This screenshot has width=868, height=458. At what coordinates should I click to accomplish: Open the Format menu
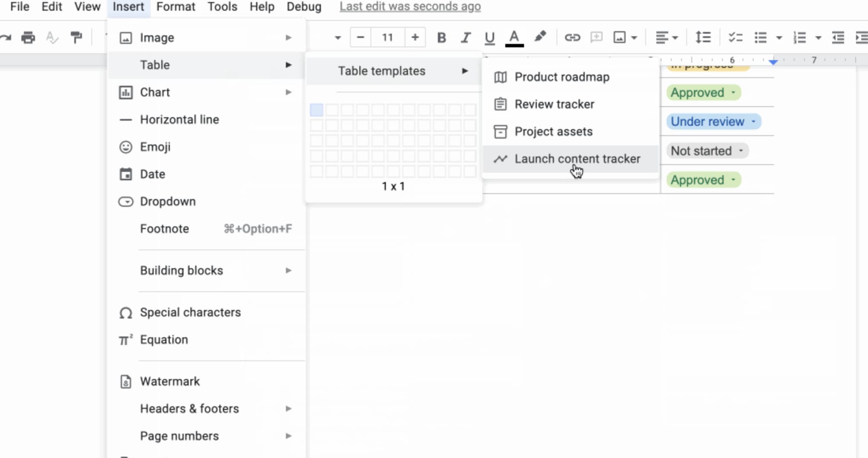(175, 6)
